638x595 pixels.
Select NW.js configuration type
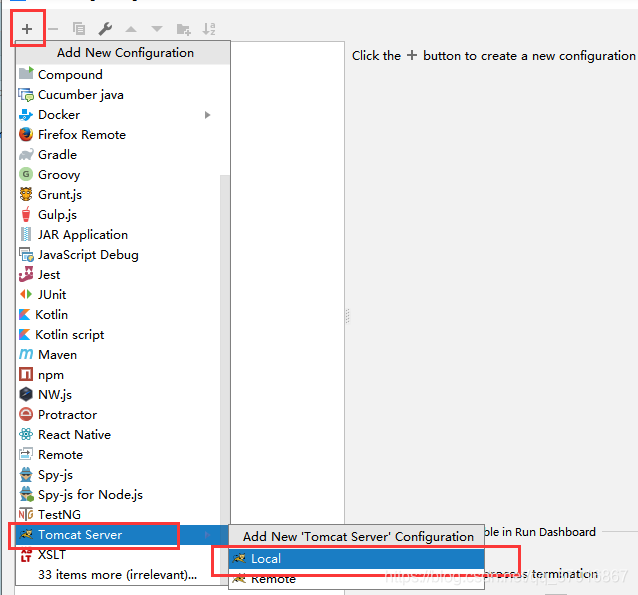pyautogui.click(x=118, y=394)
